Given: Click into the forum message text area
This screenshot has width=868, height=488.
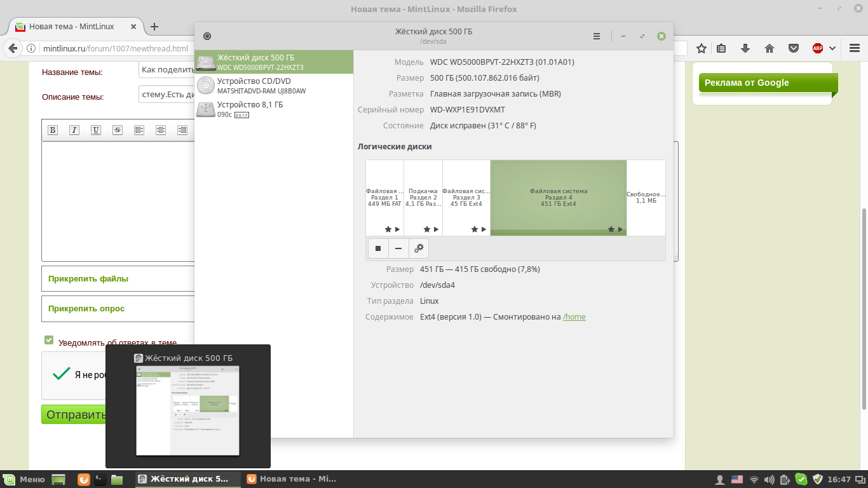Looking at the screenshot, I should pos(118,201).
